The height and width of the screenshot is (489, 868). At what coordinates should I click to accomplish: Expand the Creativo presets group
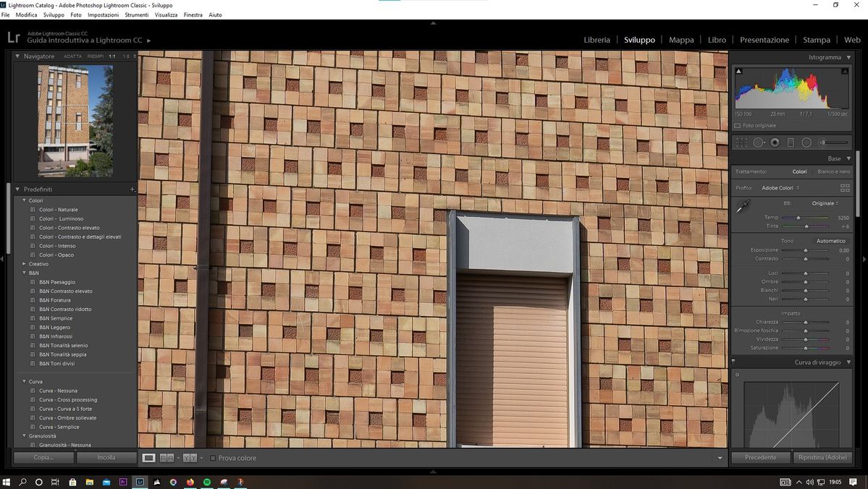pyautogui.click(x=25, y=264)
